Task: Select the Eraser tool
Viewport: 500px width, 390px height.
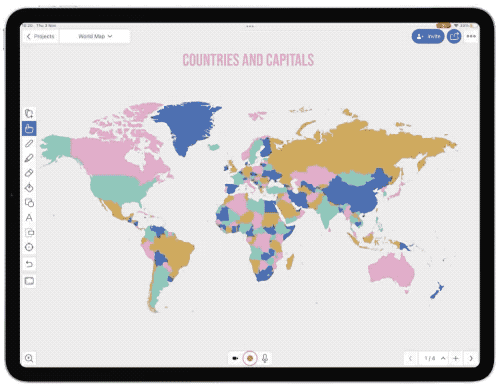Action: [x=29, y=173]
